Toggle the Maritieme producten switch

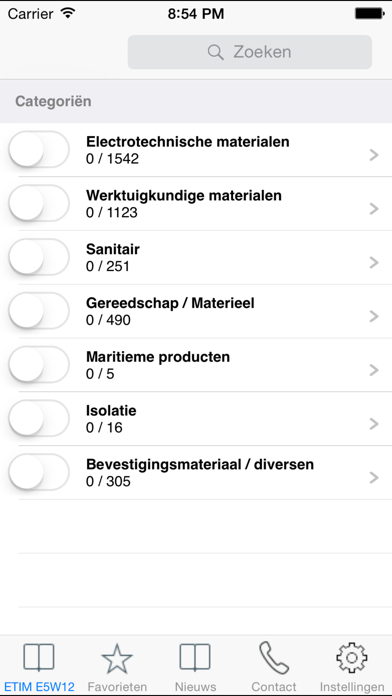pos(39,364)
